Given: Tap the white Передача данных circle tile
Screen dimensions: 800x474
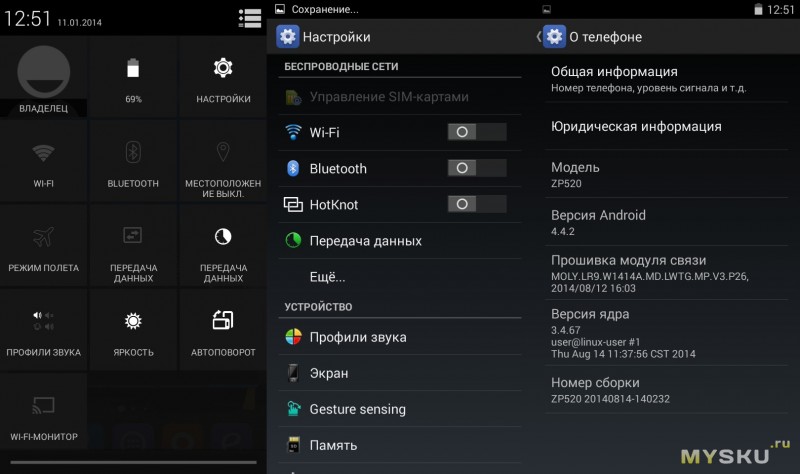Looking at the screenshot, I should [x=223, y=246].
